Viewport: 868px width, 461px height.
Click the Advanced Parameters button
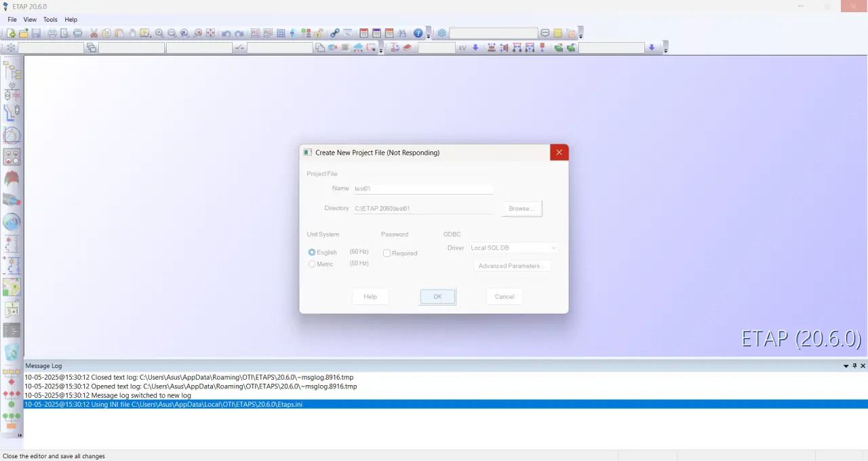pyautogui.click(x=512, y=266)
